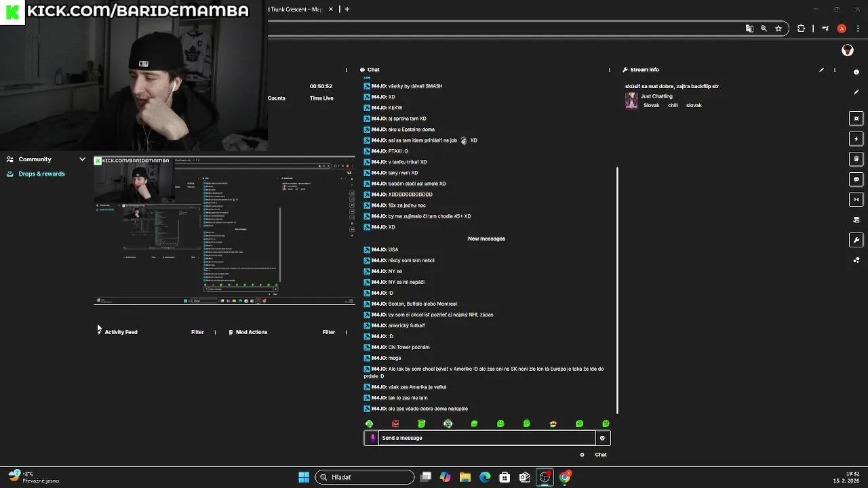Viewport: 868px width, 488px height.
Task: Click the share nodes sidebar icon
Action: click(x=856, y=260)
